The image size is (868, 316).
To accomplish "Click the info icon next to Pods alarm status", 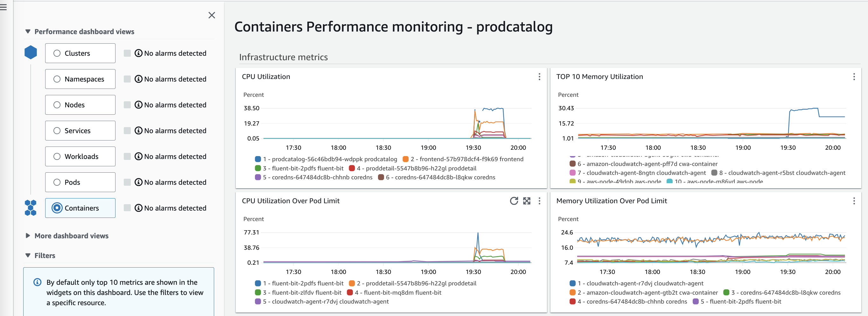I will coord(138,182).
